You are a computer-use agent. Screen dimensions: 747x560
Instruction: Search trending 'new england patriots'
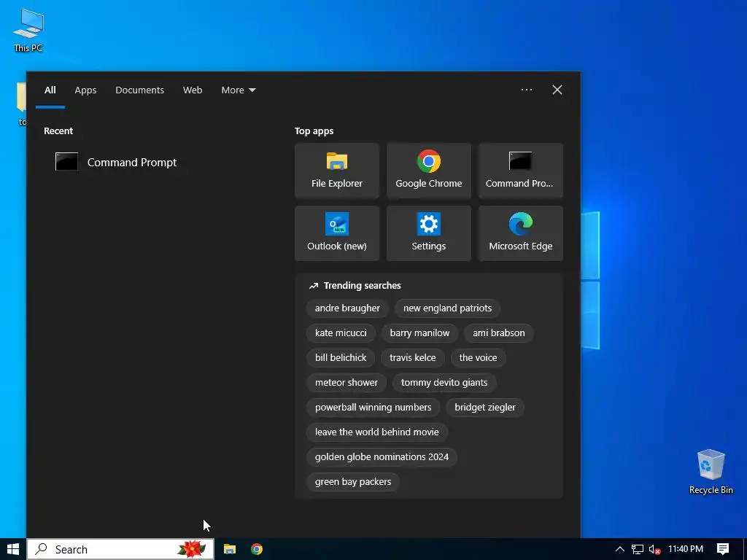[447, 308]
